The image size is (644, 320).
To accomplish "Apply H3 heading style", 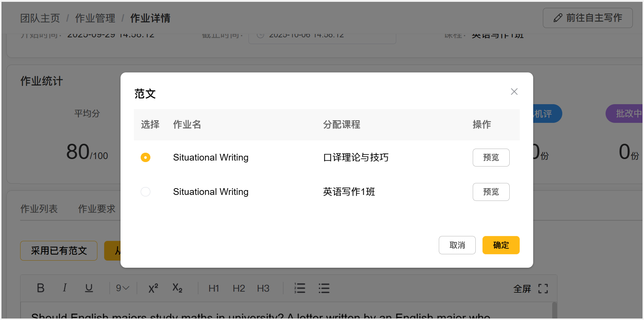I will pyautogui.click(x=263, y=288).
